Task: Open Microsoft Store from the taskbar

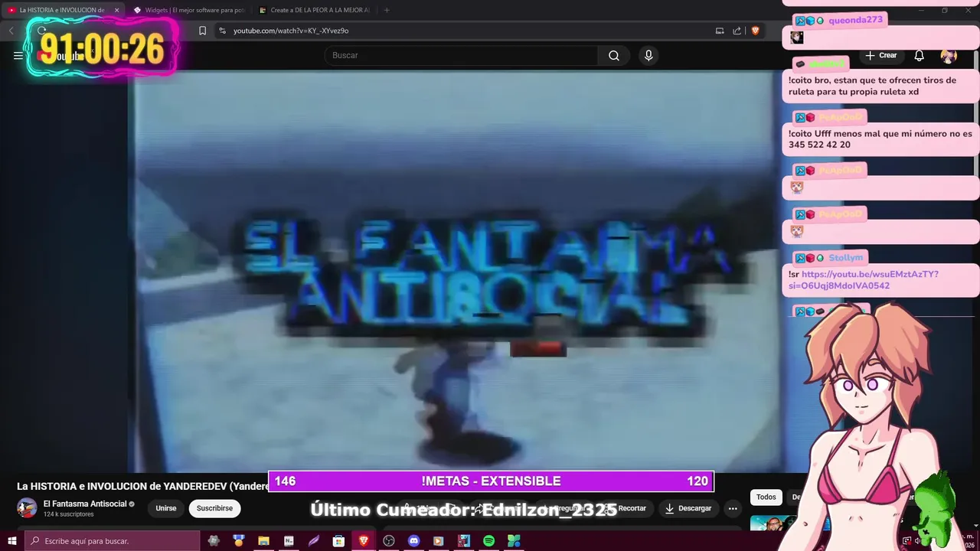Action: pos(338,541)
